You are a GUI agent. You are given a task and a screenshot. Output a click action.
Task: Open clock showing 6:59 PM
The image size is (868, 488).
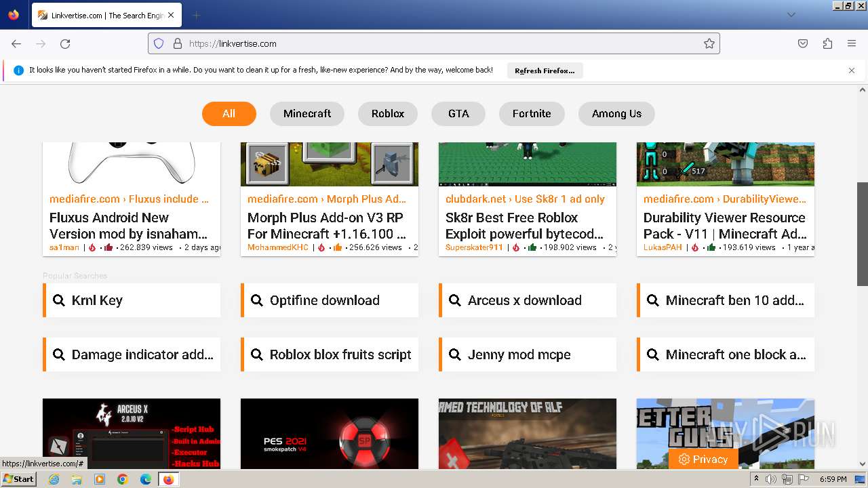[x=833, y=479]
